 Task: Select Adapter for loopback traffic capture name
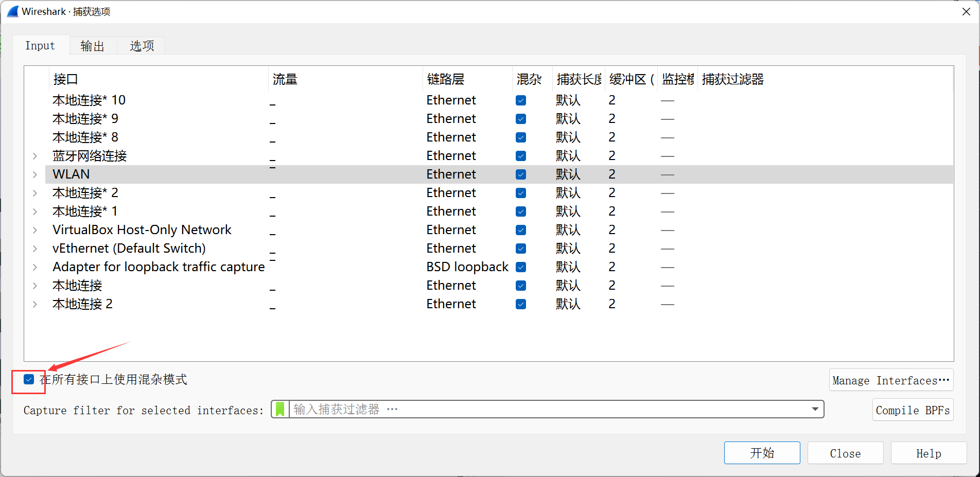pyautogui.click(x=159, y=267)
